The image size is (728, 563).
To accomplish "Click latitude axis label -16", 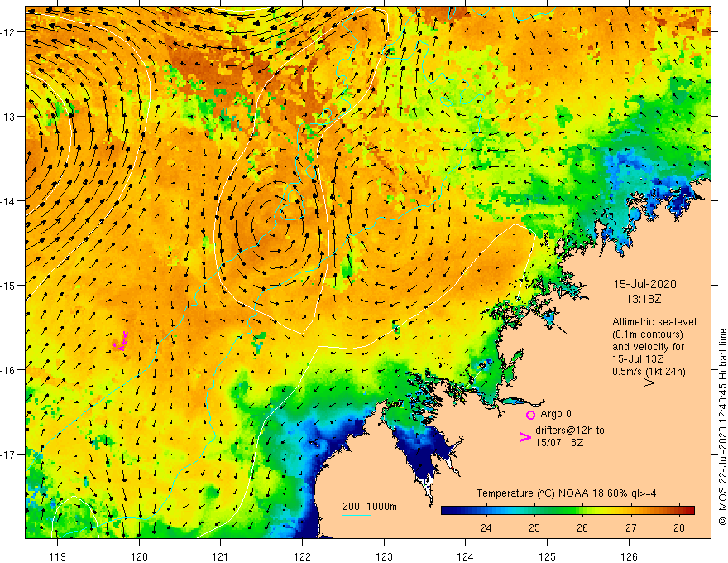I will pyautogui.click(x=8, y=370).
